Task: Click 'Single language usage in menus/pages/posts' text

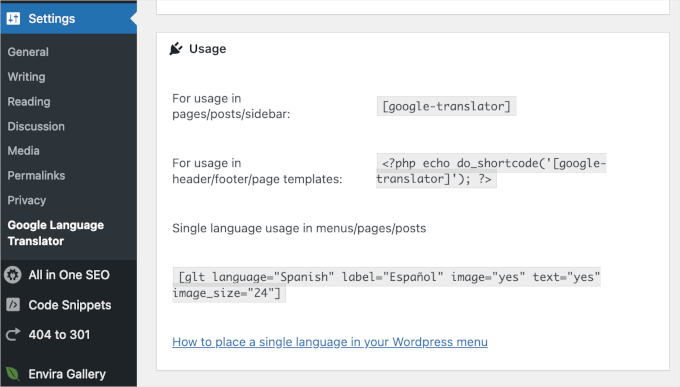Action: (299, 228)
